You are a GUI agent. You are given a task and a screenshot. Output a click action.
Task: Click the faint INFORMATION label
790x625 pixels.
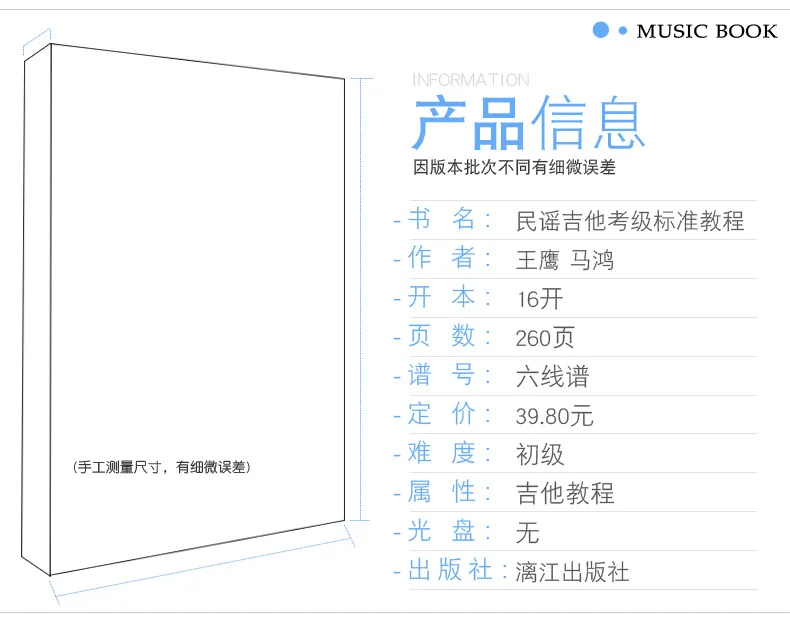tap(471, 80)
